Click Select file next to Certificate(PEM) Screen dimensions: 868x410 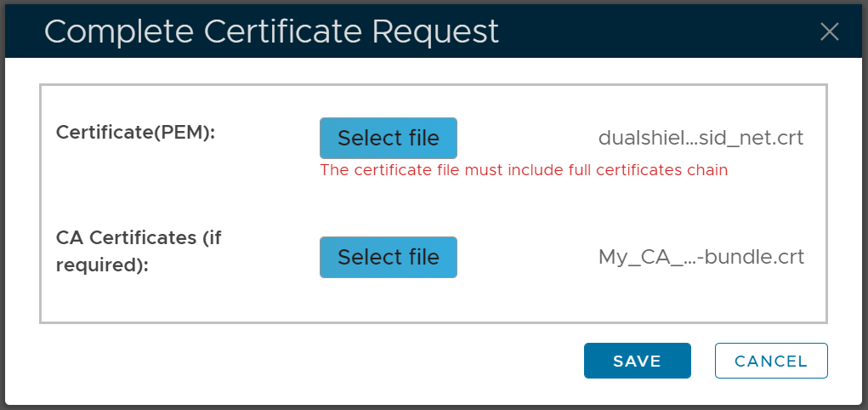(x=389, y=138)
